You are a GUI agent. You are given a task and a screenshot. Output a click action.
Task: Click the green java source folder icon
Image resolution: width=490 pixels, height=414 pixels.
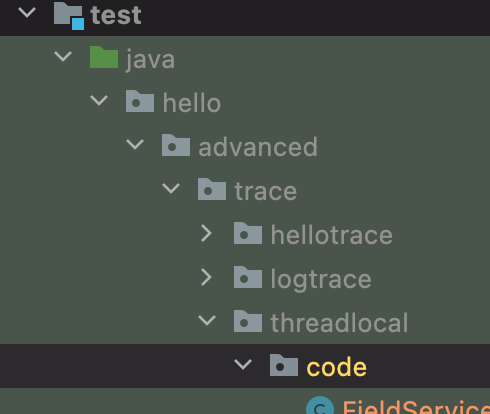(x=104, y=57)
